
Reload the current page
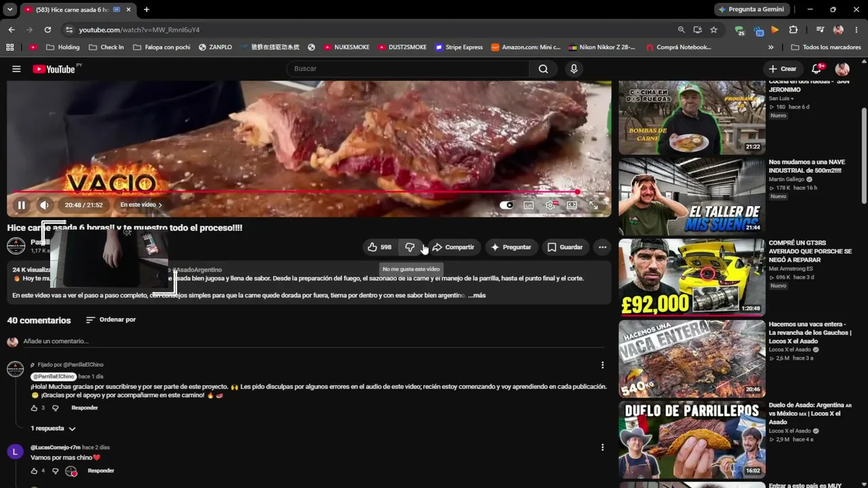pyautogui.click(x=47, y=30)
